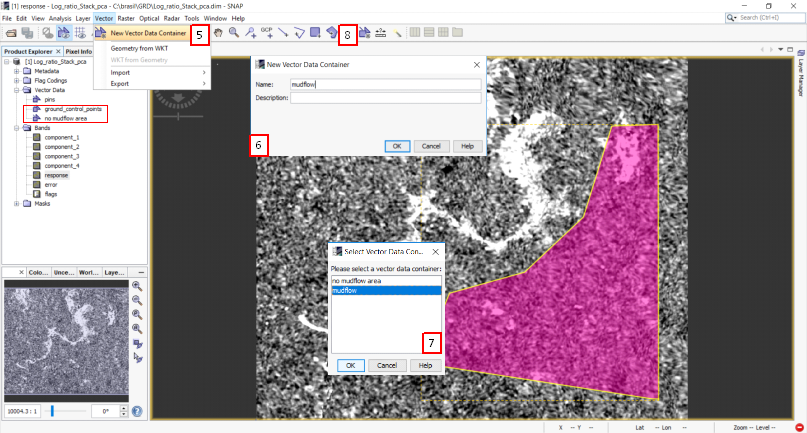Select the zoom magnifier tool in toolbar
807x433 pixels.
[234, 33]
